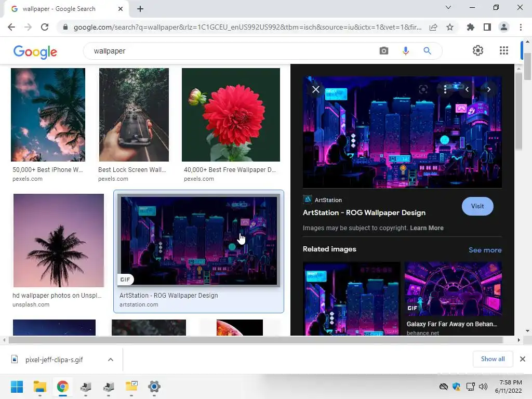Click Show all downloads

[x=493, y=359]
